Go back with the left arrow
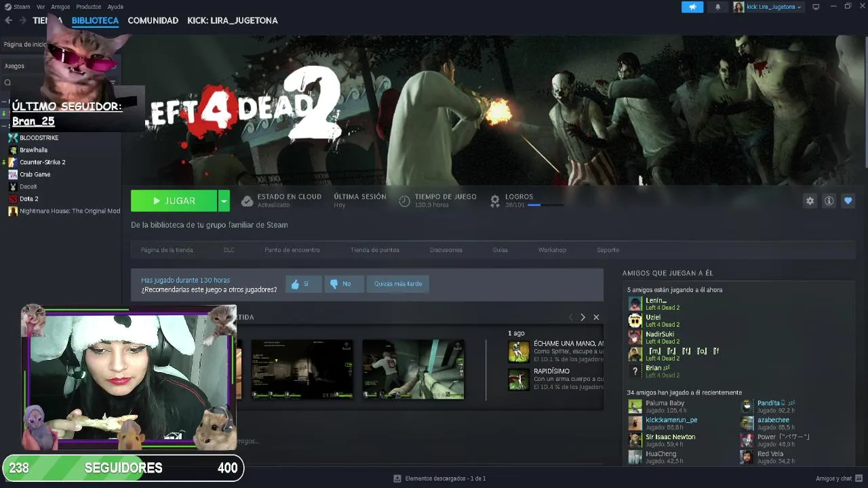The height and width of the screenshot is (488, 868). click(x=8, y=20)
